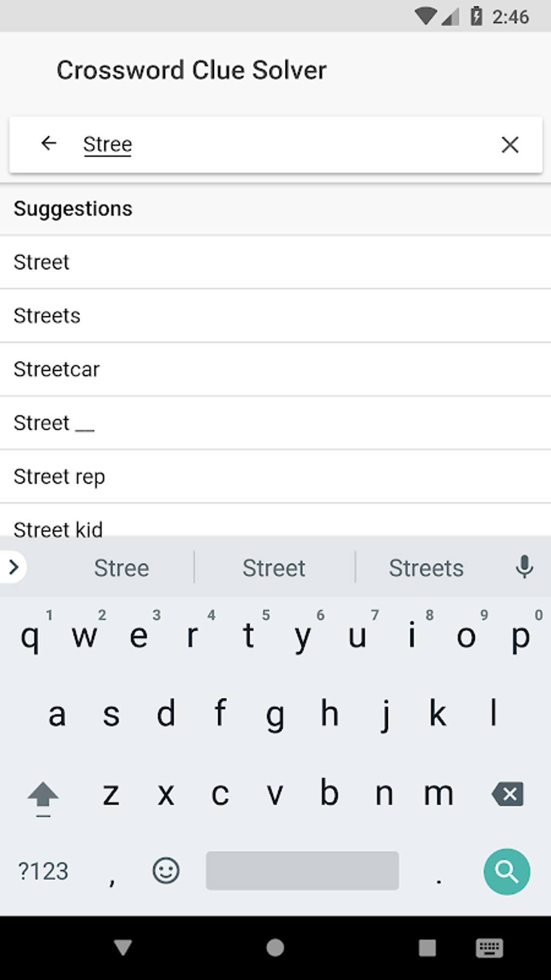The width and height of the screenshot is (551, 980).
Task: Tap "Street" in the keyboard prediction strip
Action: point(274,568)
